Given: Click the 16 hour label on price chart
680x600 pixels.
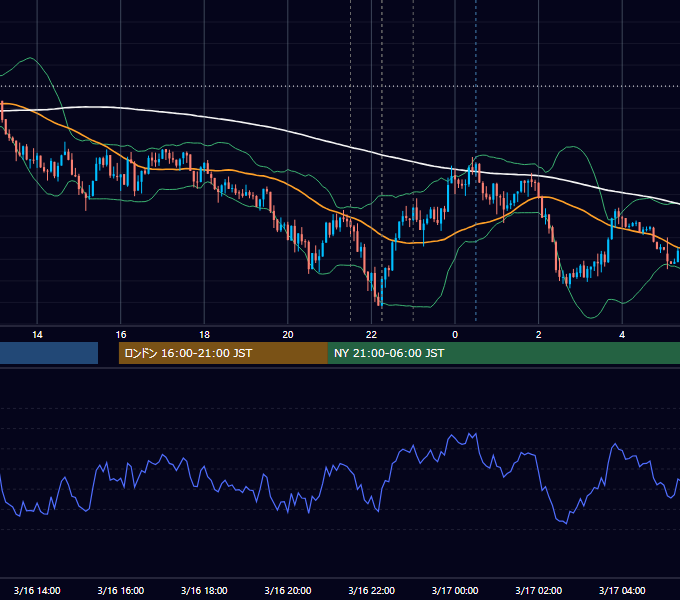Looking at the screenshot, I should pos(121,335).
